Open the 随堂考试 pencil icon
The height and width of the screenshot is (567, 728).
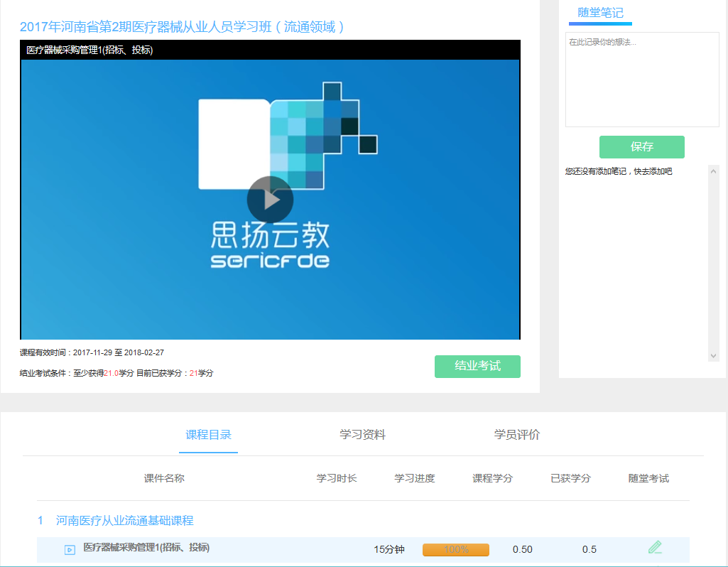655,548
